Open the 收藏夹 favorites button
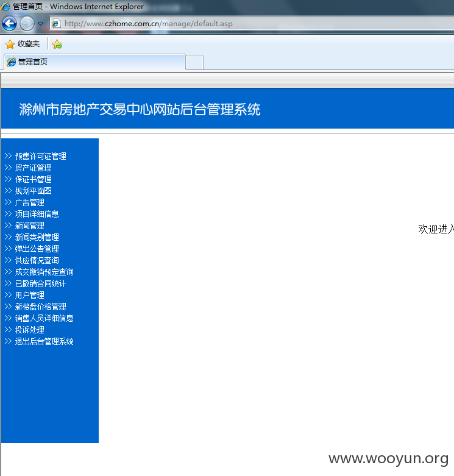This screenshot has width=454, height=476. [x=23, y=44]
